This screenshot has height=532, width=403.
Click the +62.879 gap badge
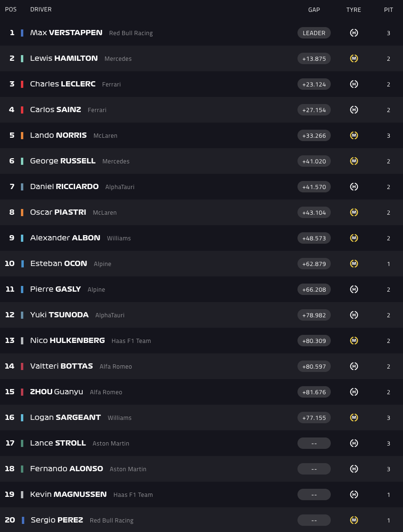coord(314,264)
